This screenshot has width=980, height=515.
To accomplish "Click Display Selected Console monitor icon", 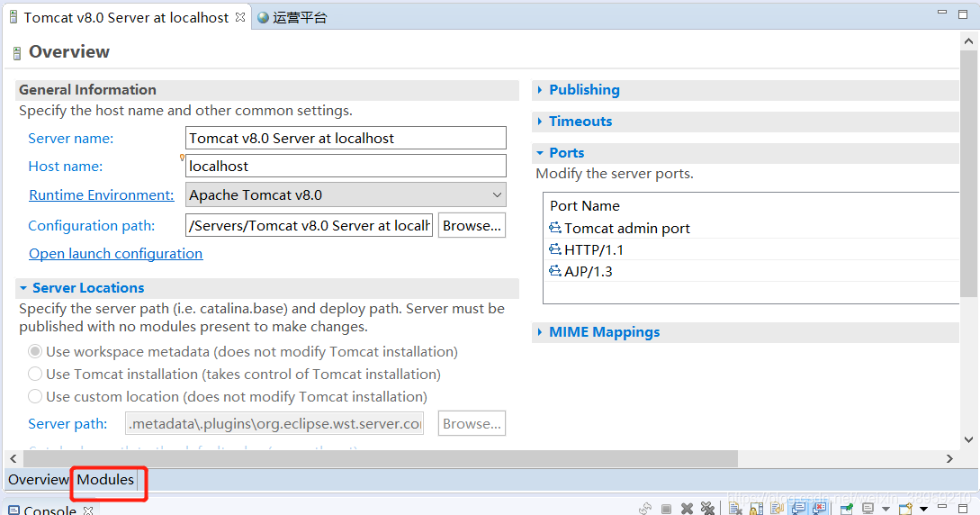I will tap(868, 508).
